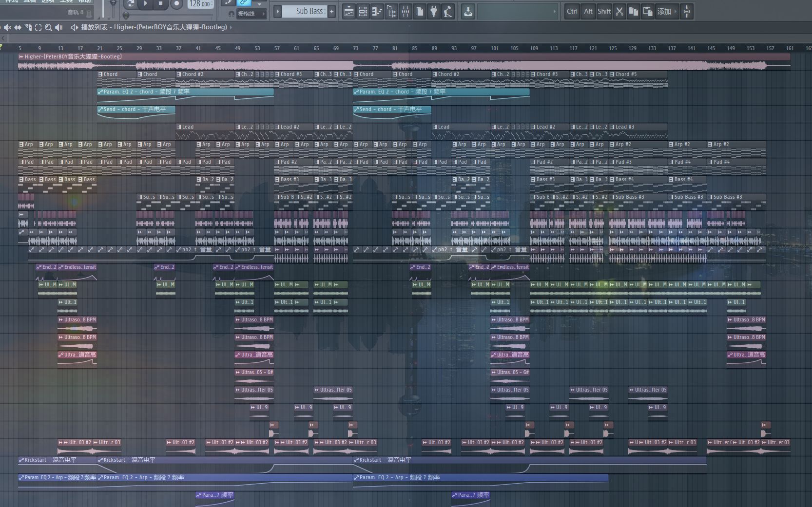Open the Mixer panel icon
This screenshot has width=812, height=507.
[405, 11]
